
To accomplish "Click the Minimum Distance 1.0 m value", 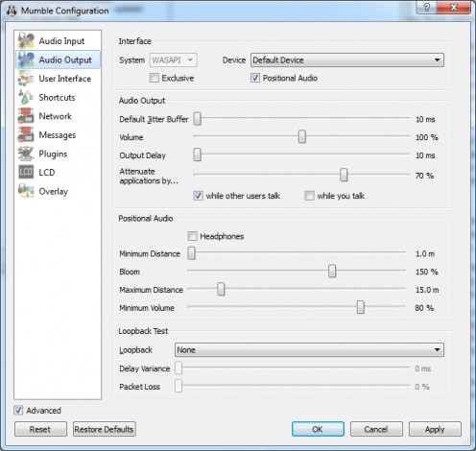I will 425,254.
